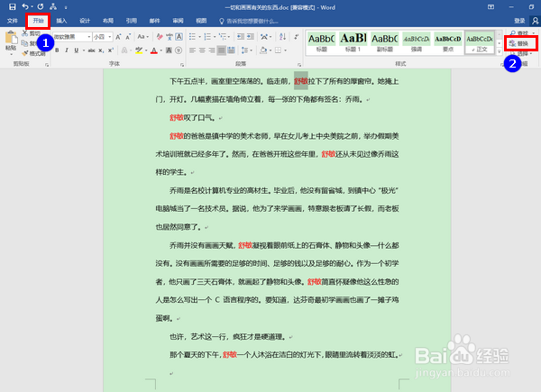Insert enclosed character (字) icon

179,50
